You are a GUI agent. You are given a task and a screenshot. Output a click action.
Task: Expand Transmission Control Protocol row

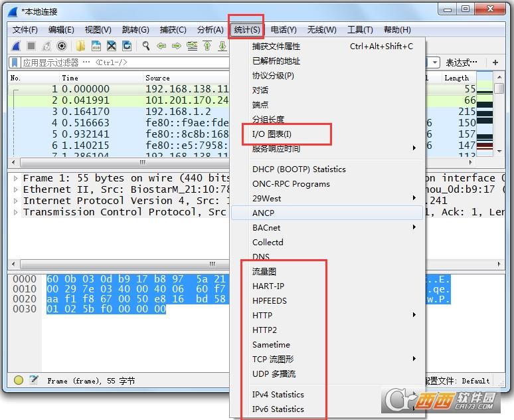(x=15, y=212)
